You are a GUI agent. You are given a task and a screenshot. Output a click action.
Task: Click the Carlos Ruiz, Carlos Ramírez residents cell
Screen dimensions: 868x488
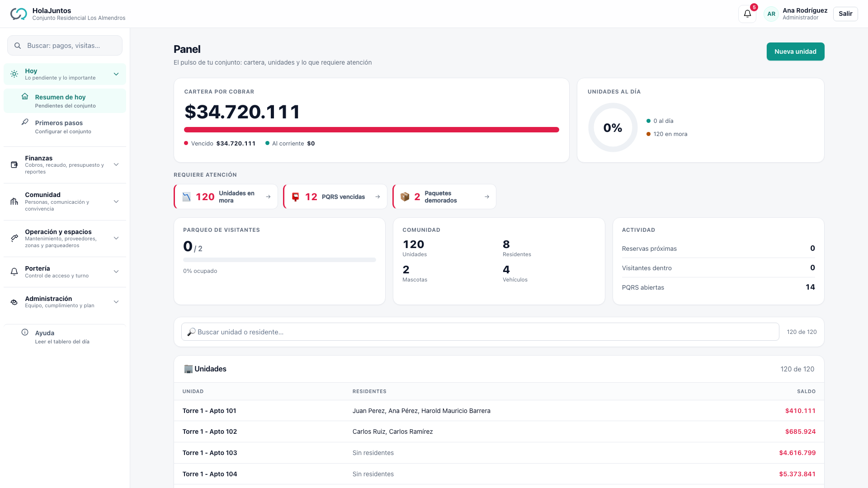pyautogui.click(x=392, y=432)
